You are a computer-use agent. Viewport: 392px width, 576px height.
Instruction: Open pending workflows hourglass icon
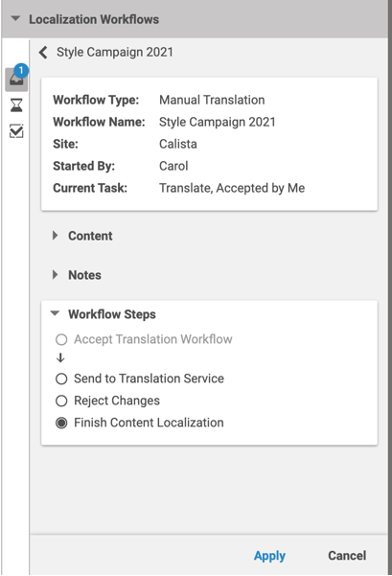(16, 105)
